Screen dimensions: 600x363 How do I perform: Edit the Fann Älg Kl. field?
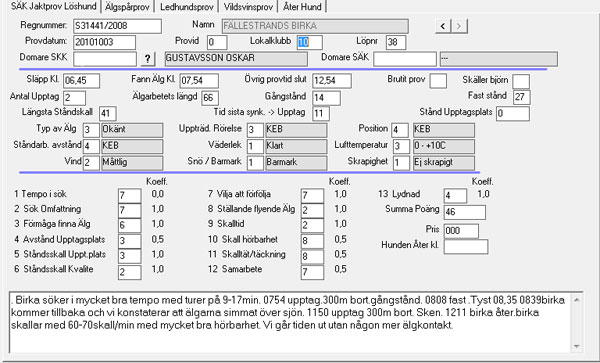coord(199,81)
